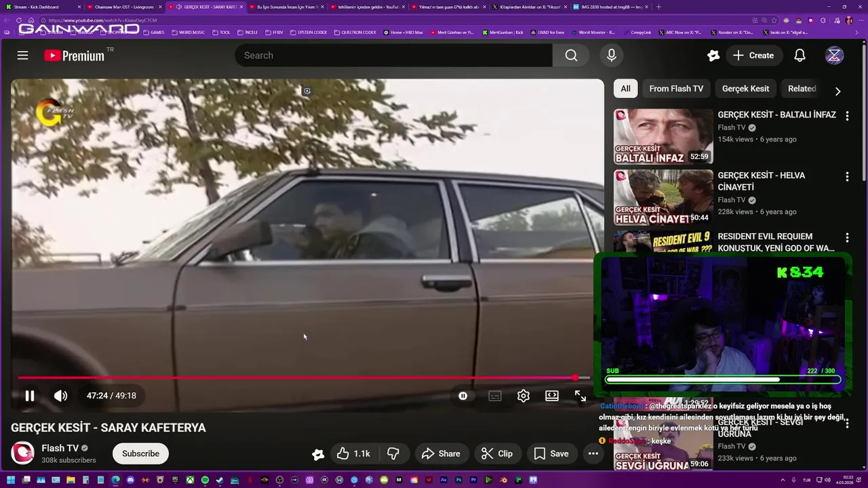Pause the video playback

click(30, 396)
